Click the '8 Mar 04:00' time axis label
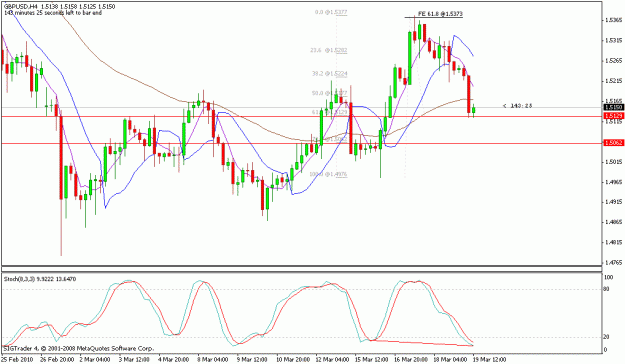 coord(213,360)
